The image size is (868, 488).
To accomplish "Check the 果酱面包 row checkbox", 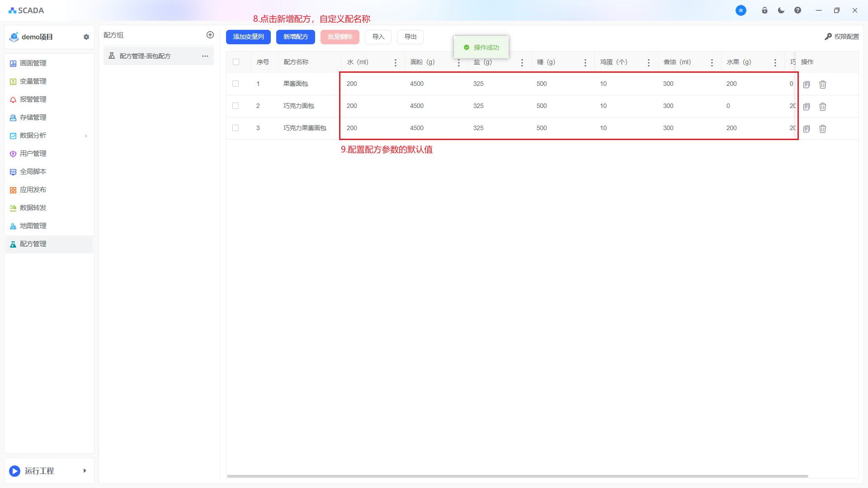I will coord(236,84).
